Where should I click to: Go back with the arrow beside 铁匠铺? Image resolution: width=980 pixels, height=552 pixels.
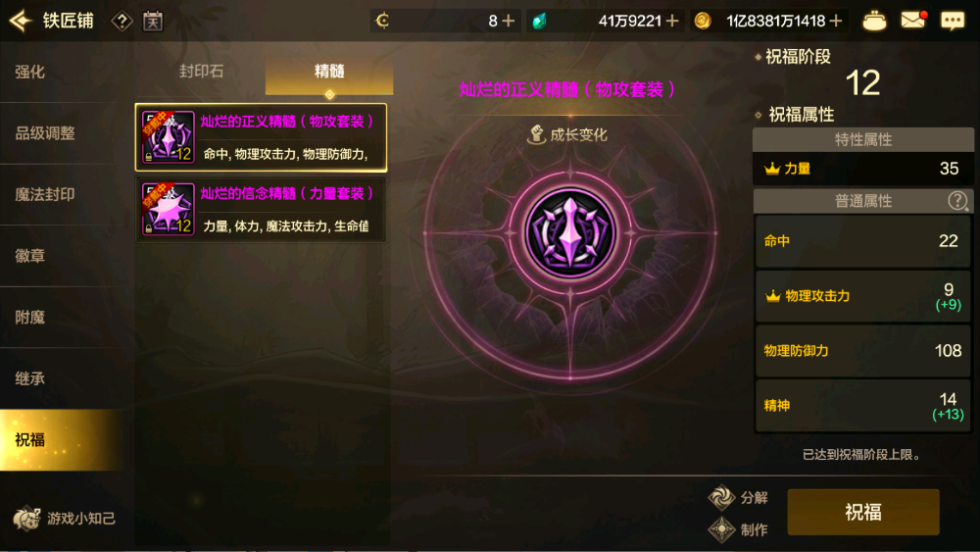[x=21, y=21]
